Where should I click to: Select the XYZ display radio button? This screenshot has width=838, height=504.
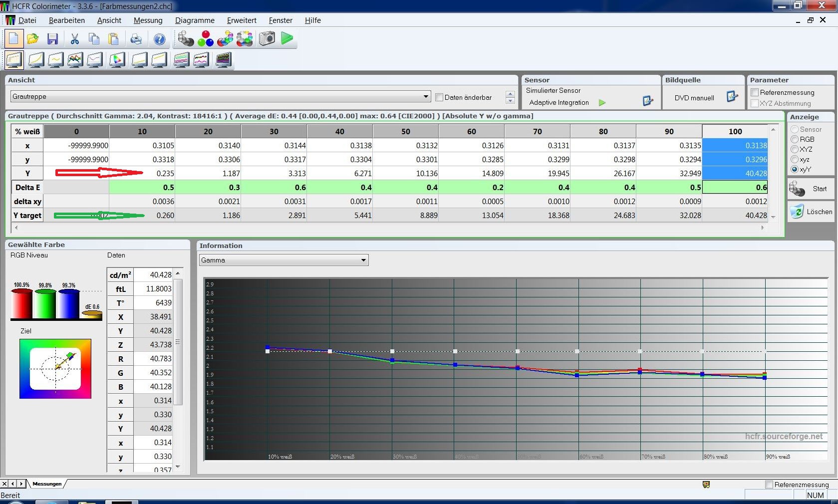click(794, 149)
